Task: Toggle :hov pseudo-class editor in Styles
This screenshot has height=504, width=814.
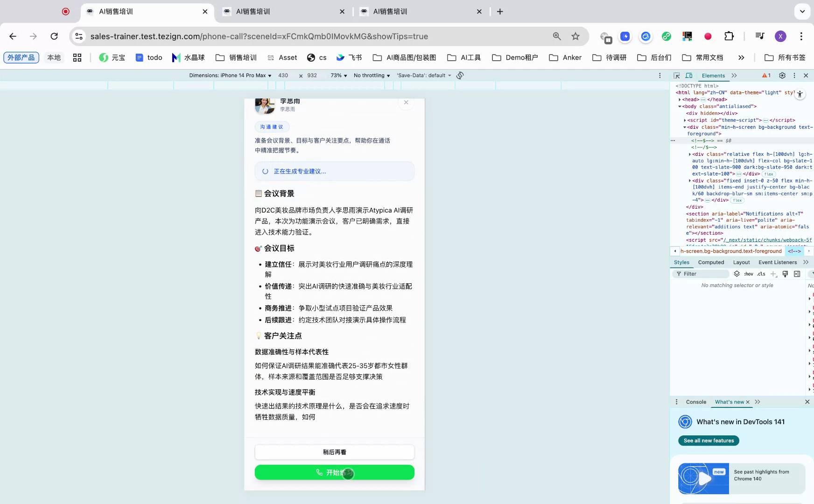Action: [x=748, y=274]
